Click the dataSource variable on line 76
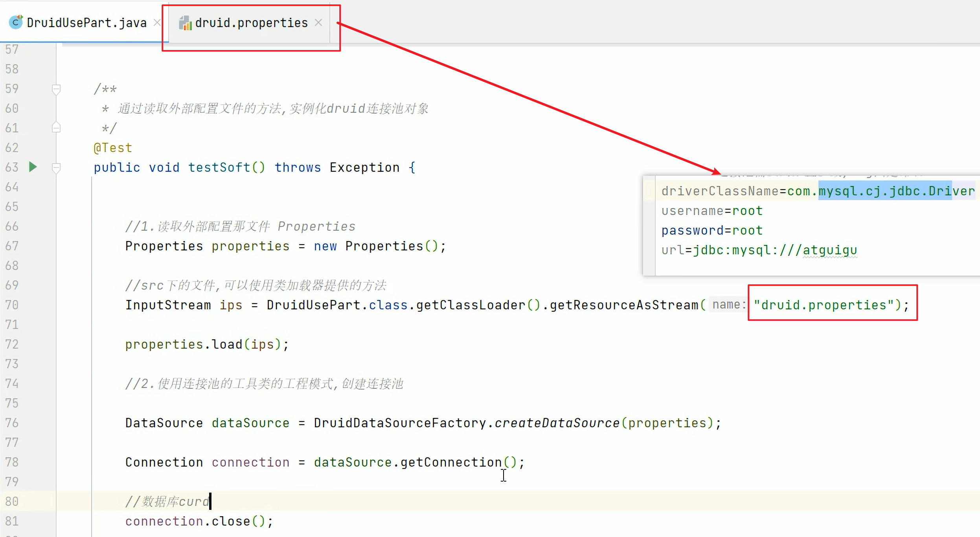980x537 pixels. pos(250,423)
